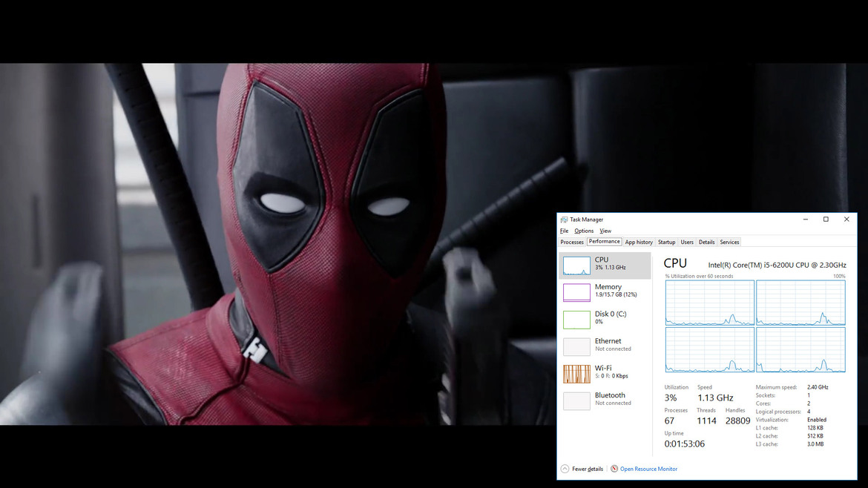Click the CPU label in sidebar
This screenshot has height=488, width=868.
(601, 260)
